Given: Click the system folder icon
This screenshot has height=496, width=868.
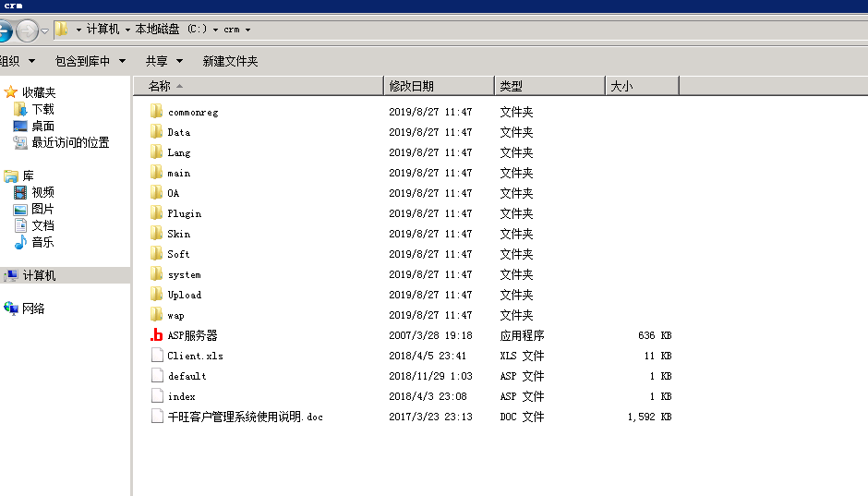Looking at the screenshot, I should pos(157,274).
